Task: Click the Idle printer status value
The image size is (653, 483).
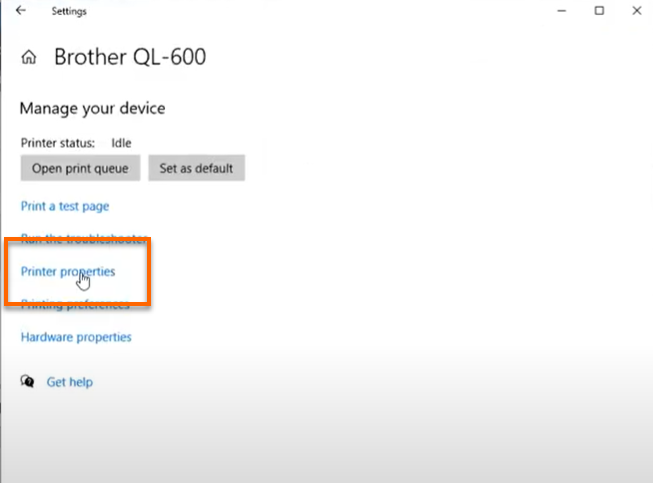Action: [121, 143]
